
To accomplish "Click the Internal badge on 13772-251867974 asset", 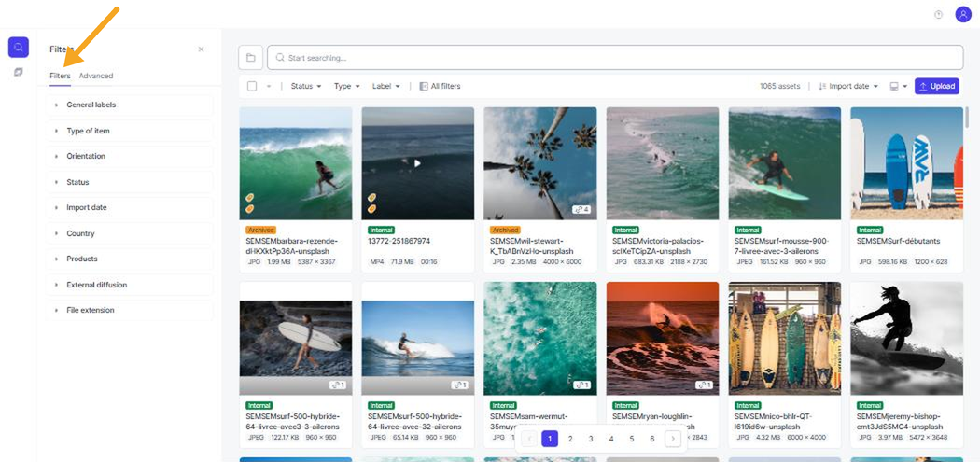I will pyautogui.click(x=381, y=230).
